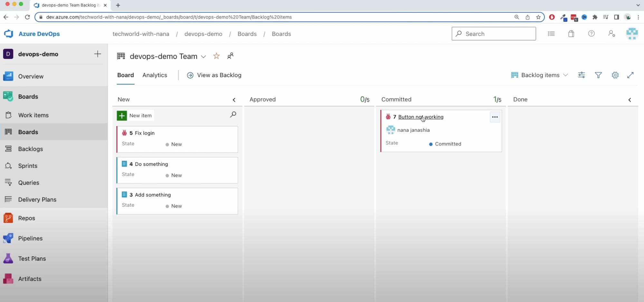Click the Committed column header

[396, 100]
